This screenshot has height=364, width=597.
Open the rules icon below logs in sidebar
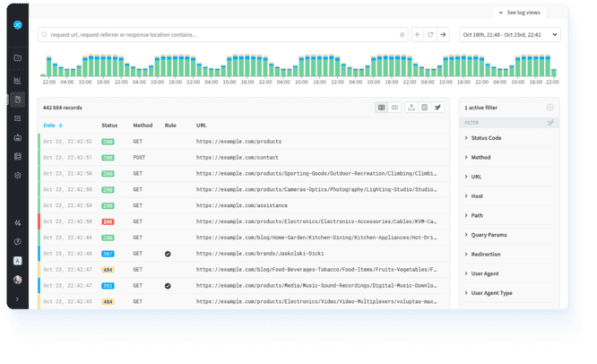point(18,118)
